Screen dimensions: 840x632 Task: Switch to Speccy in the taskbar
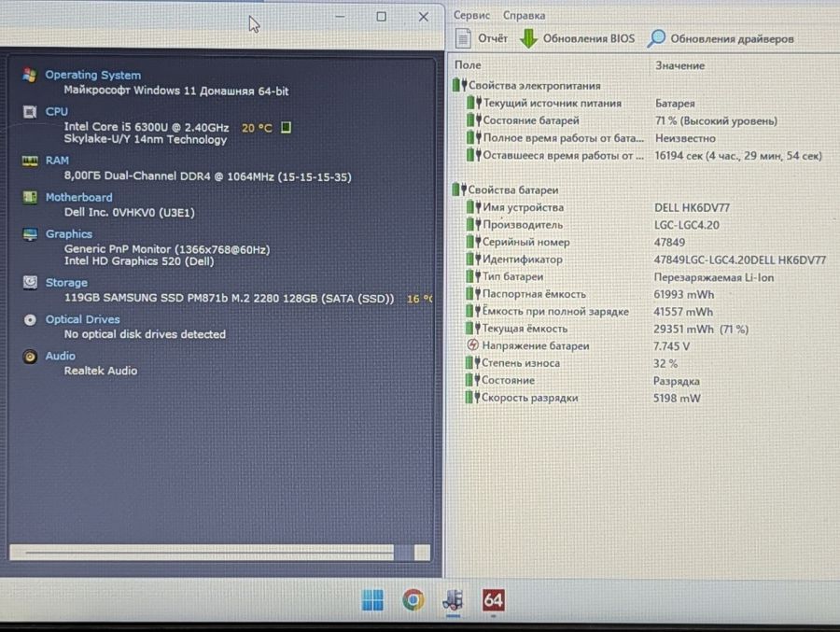[454, 600]
